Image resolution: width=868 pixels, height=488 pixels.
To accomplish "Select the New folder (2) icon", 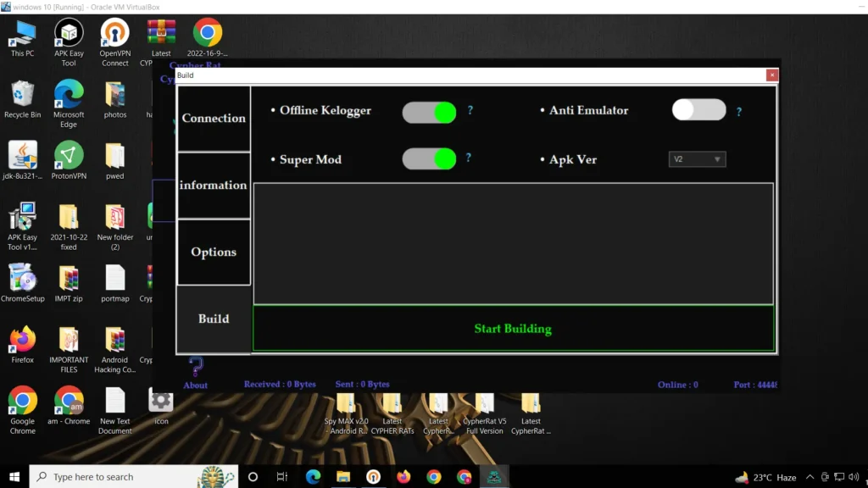I will [115, 226].
